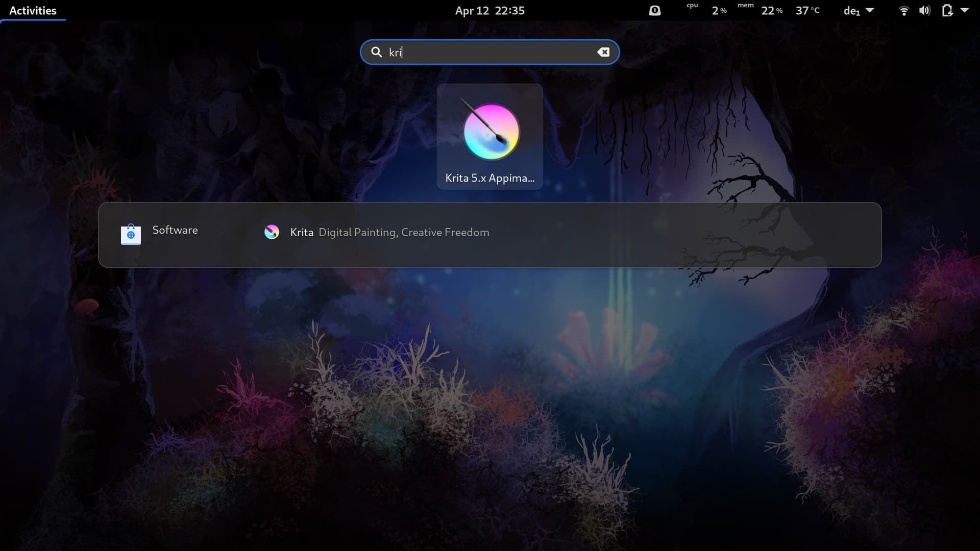Image resolution: width=980 pixels, height=551 pixels.
Task: Launch the Krita 5.x Appimage app
Action: point(489,136)
